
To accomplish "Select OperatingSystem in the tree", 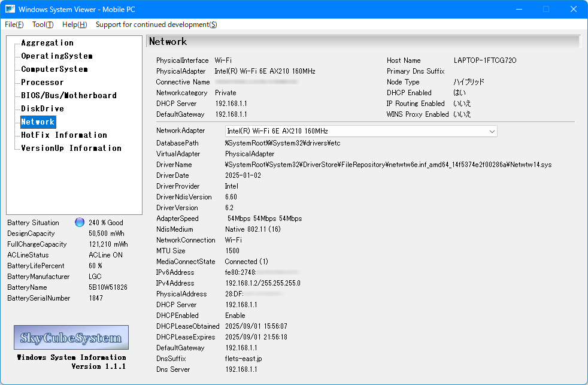I will 56,56.
